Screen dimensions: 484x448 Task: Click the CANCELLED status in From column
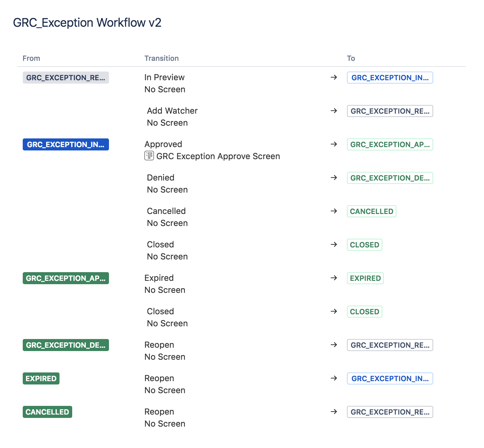[47, 412]
